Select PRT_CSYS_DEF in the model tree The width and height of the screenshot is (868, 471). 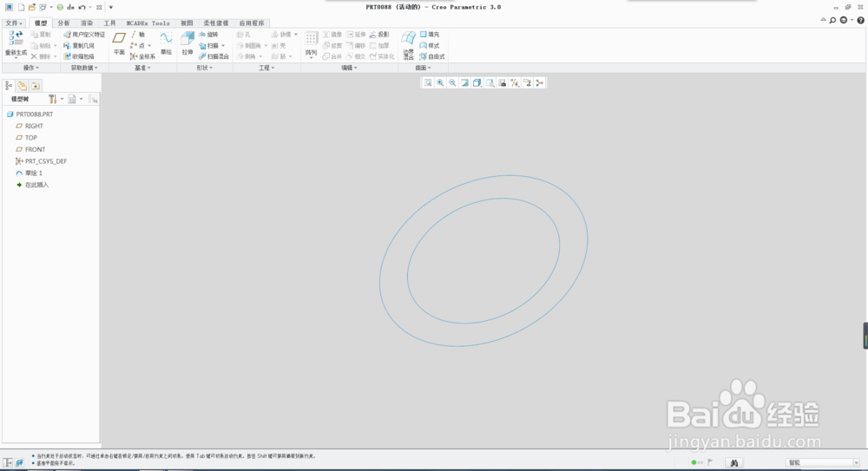click(42, 161)
